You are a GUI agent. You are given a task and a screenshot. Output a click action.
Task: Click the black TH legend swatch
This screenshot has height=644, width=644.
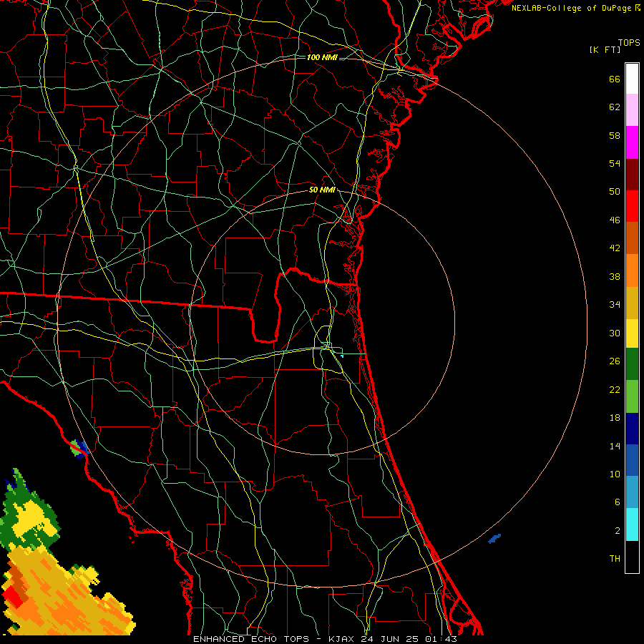(x=632, y=557)
